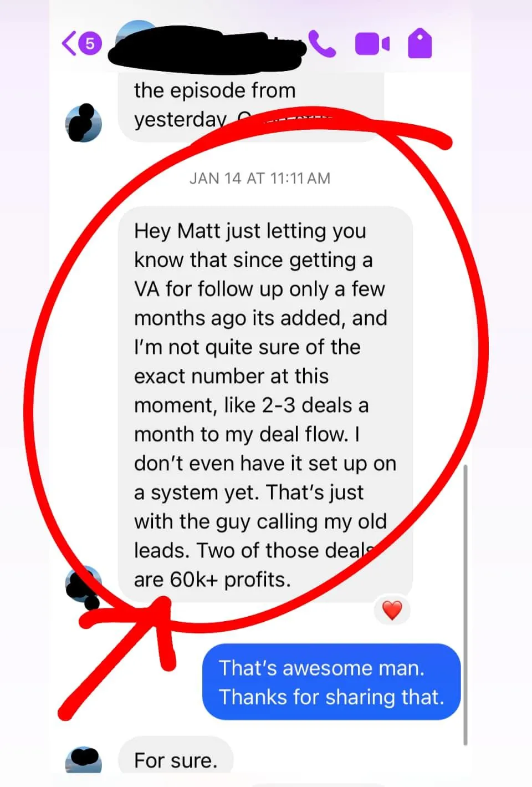Tap the unread count badge showing 5
Viewport: 532px width, 787px height.
point(90,43)
